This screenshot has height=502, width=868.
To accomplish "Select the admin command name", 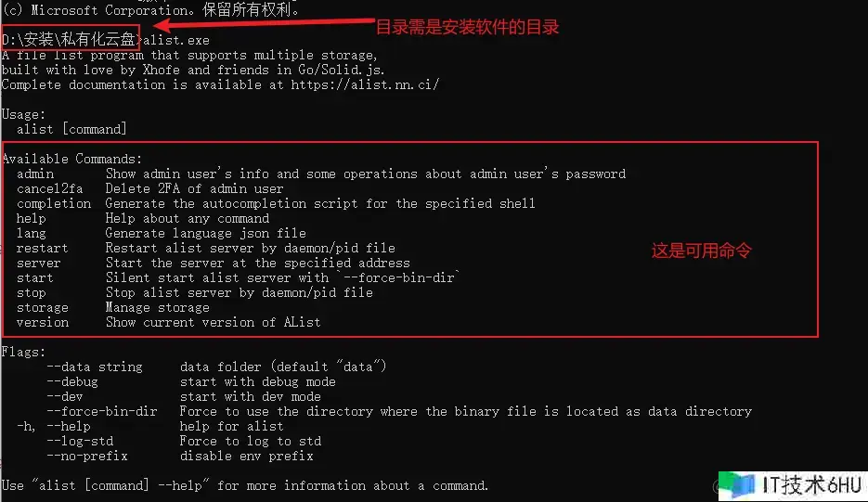I will (35, 174).
